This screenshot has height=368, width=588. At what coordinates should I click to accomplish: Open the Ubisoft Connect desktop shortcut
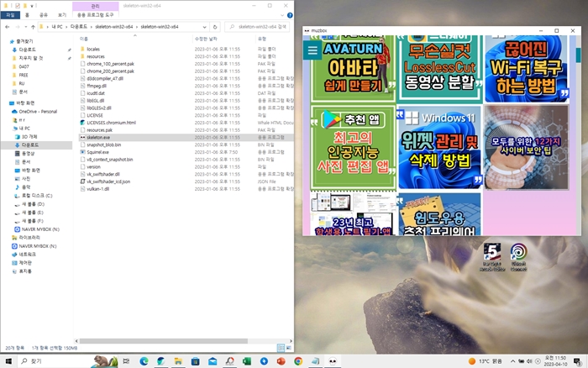[x=518, y=257]
